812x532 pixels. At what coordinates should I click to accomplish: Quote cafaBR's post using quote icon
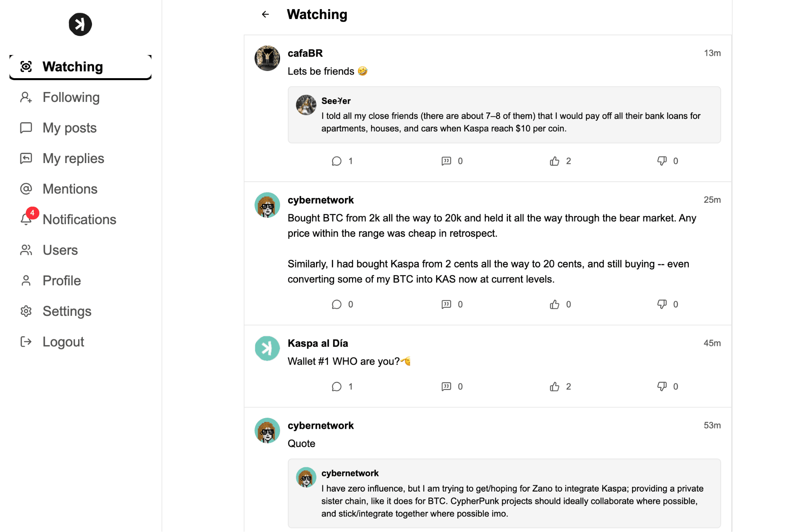coord(446,161)
